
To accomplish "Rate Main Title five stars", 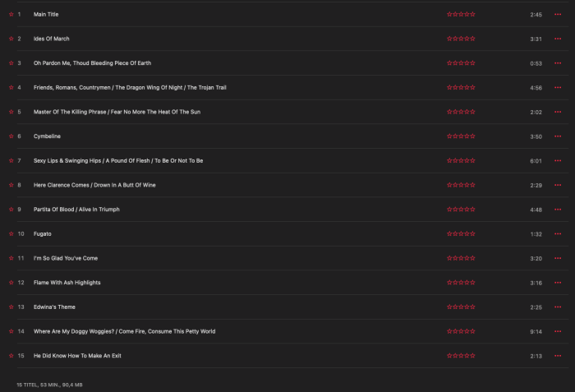I will point(472,14).
